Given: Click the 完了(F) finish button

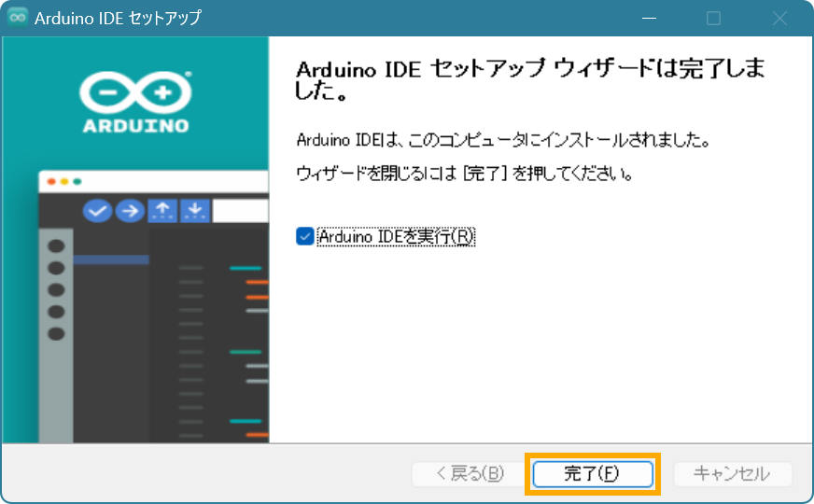Looking at the screenshot, I should click(x=593, y=474).
